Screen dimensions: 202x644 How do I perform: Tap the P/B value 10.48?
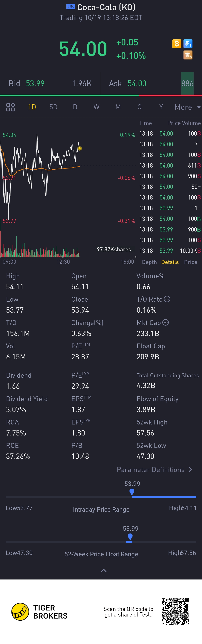[x=80, y=456]
